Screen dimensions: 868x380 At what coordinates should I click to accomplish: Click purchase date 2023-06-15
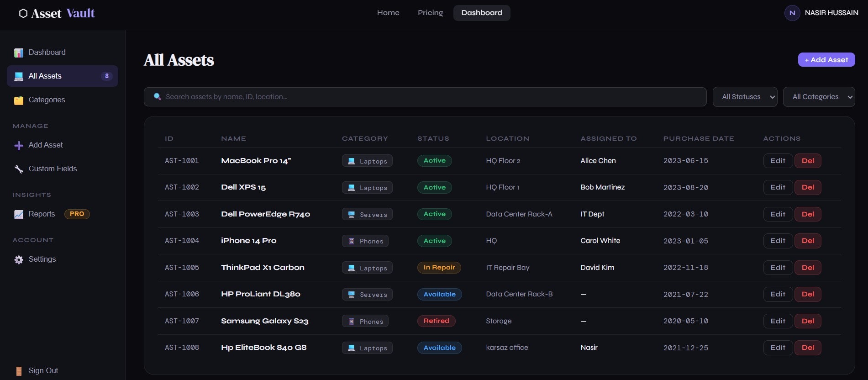point(685,161)
